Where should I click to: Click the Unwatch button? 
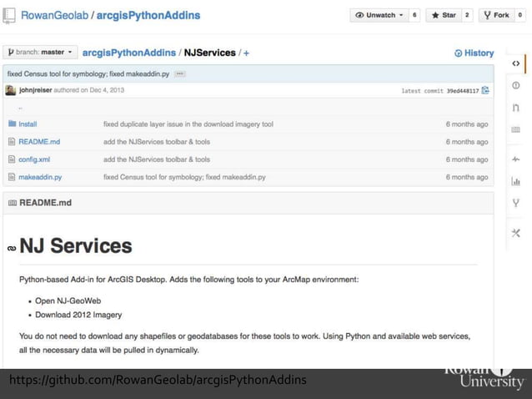tap(379, 15)
